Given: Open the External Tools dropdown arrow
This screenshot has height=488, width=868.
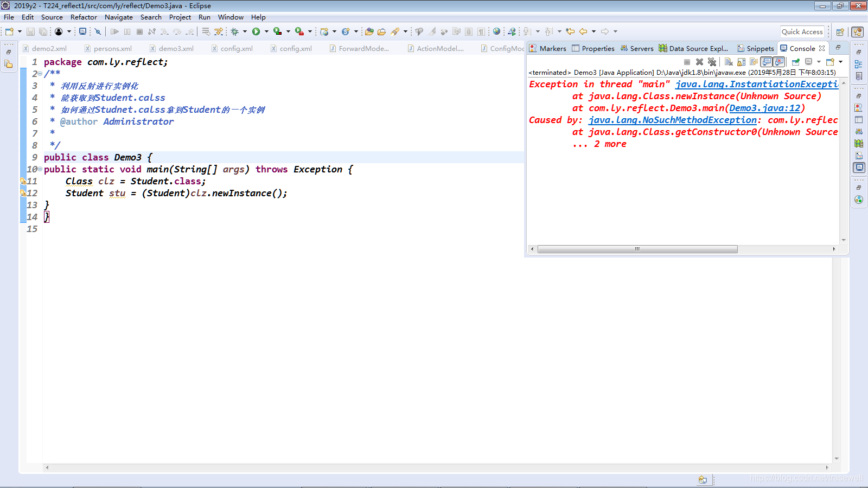Looking at the screenshot, I should [x=310, y=31].
